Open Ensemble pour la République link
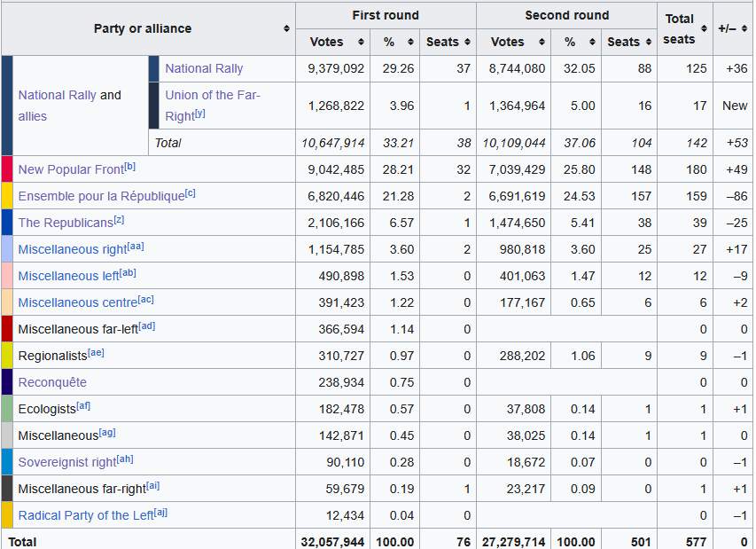 101,196
